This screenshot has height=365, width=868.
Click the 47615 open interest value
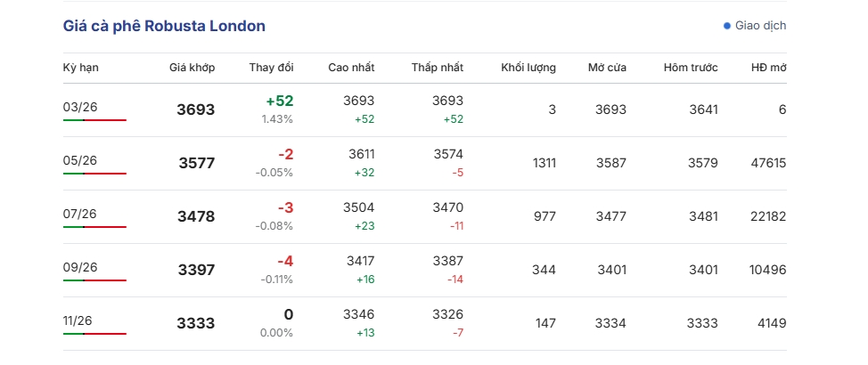(x=768, y=163)
